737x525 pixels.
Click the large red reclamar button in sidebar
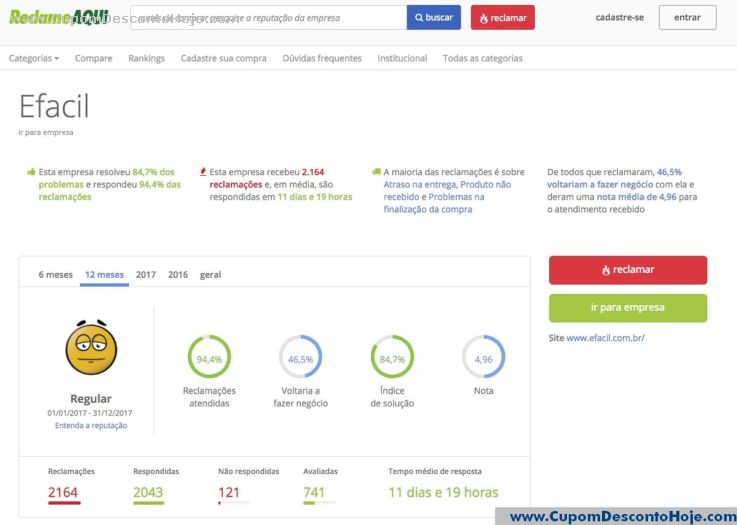[628, 270]
